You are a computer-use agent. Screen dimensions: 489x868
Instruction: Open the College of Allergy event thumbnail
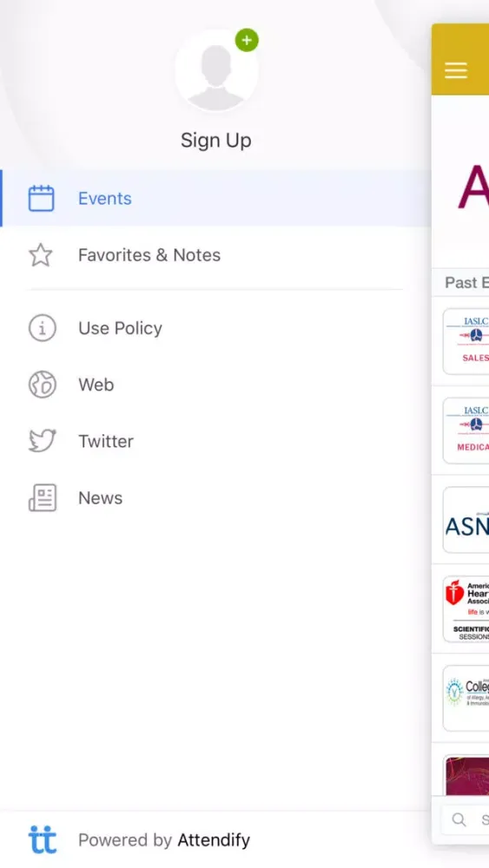click(x=466, y=698)
